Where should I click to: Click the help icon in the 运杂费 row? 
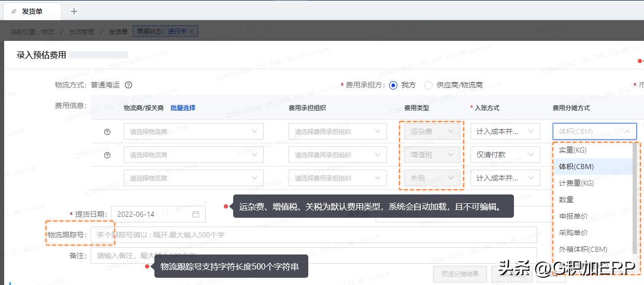pos(107,132)
